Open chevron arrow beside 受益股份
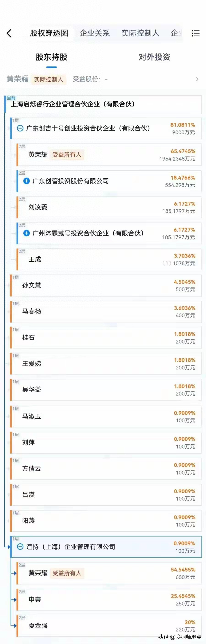Screen dimensions: 206x644 point(197,80)
